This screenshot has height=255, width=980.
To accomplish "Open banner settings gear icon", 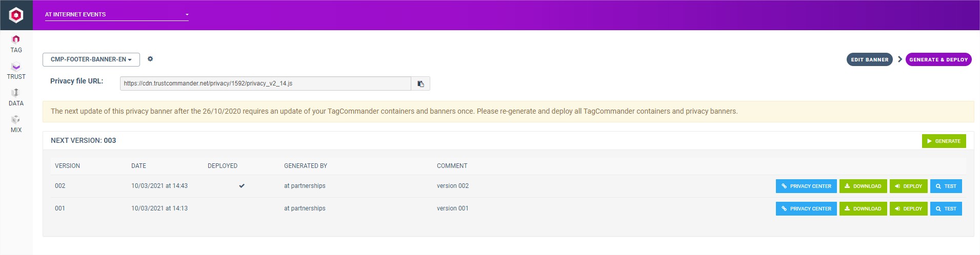I will coord(150,59).
